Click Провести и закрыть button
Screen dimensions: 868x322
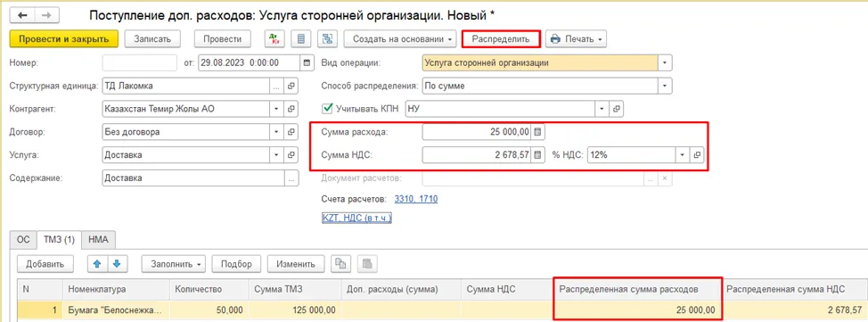(x=64, y=38)
